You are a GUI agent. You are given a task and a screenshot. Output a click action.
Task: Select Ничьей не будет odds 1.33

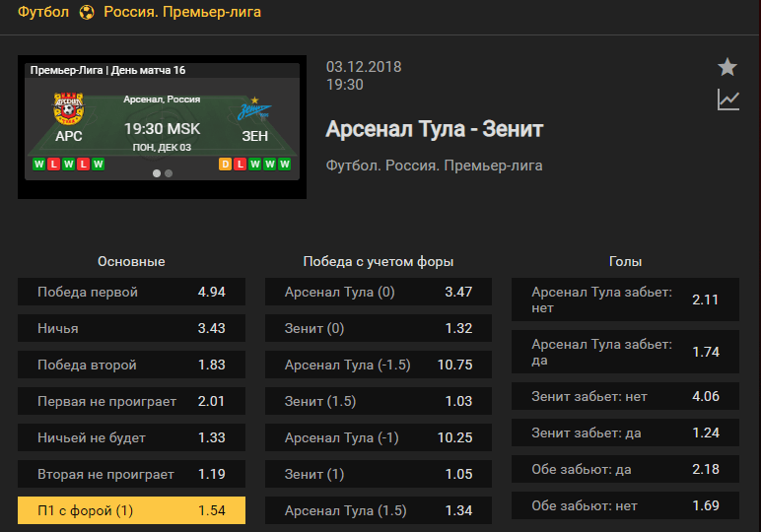point(131,437)
